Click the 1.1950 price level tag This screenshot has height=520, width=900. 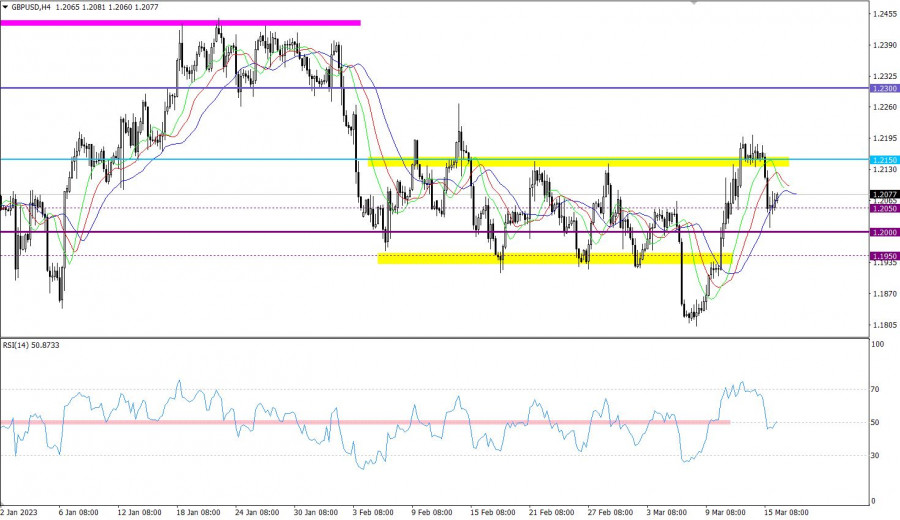884,256
